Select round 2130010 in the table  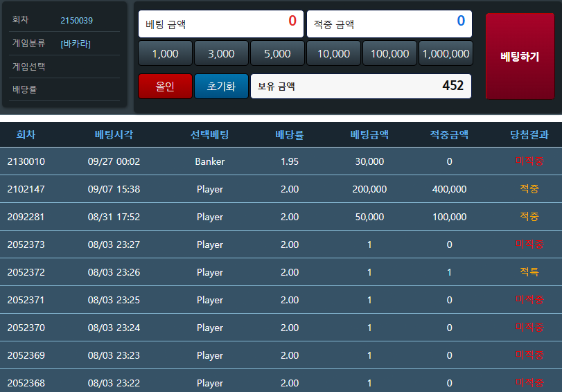(x=26, y=161)
